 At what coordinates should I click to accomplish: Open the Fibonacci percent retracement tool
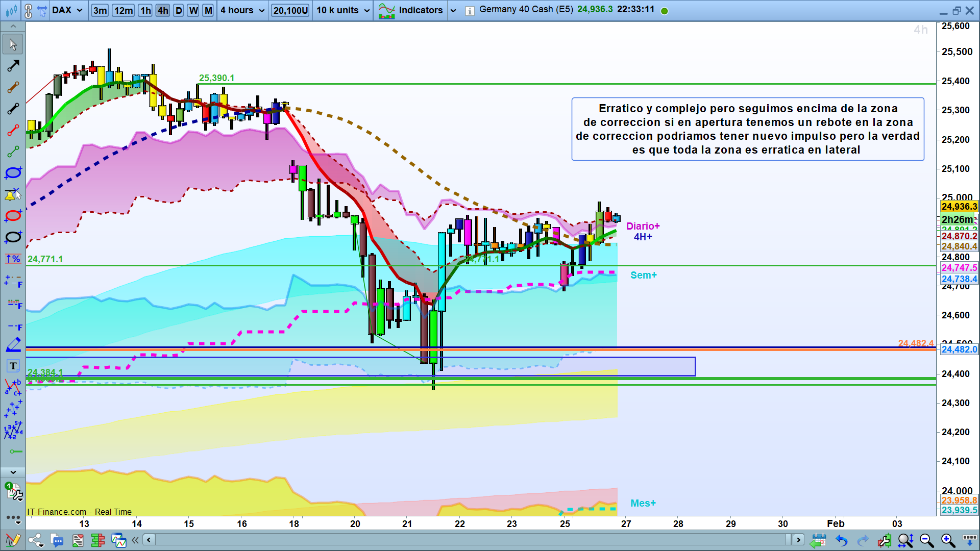tap(13, 259)
